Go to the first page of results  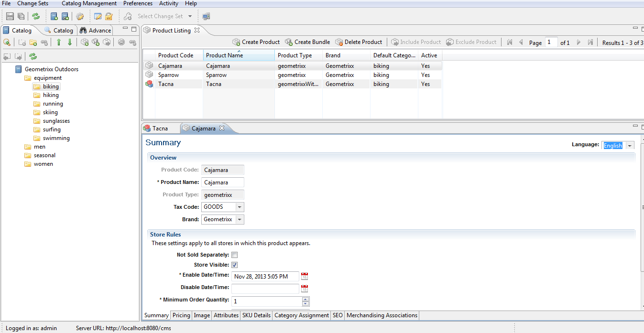510,42
